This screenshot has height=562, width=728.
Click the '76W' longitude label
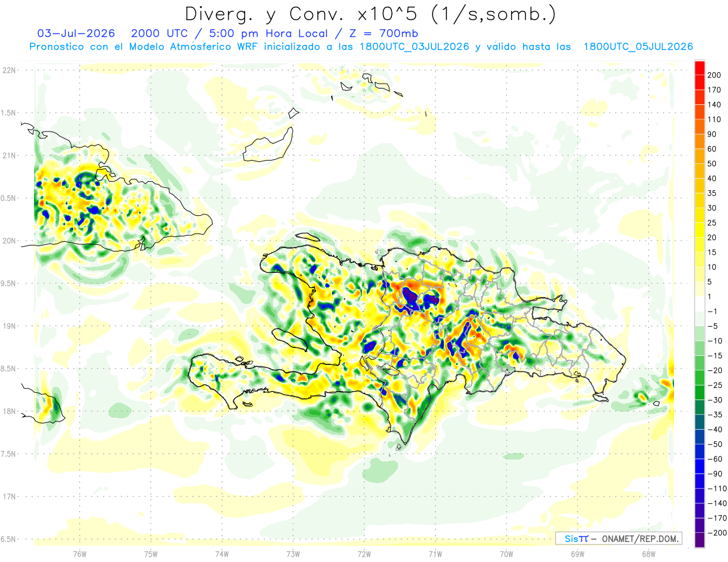click(x=79, y=554)
